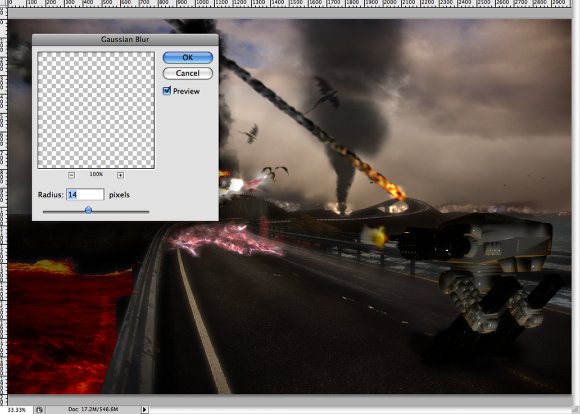The height and width of the screenshot is (414, 580).
Task: Click the vertical scrollbar at right edge
Action: [576, 203]
